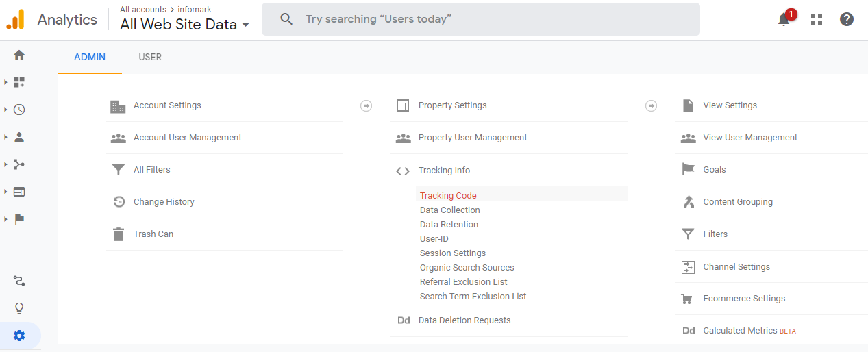Open Goals in the View column

point(714,170)
